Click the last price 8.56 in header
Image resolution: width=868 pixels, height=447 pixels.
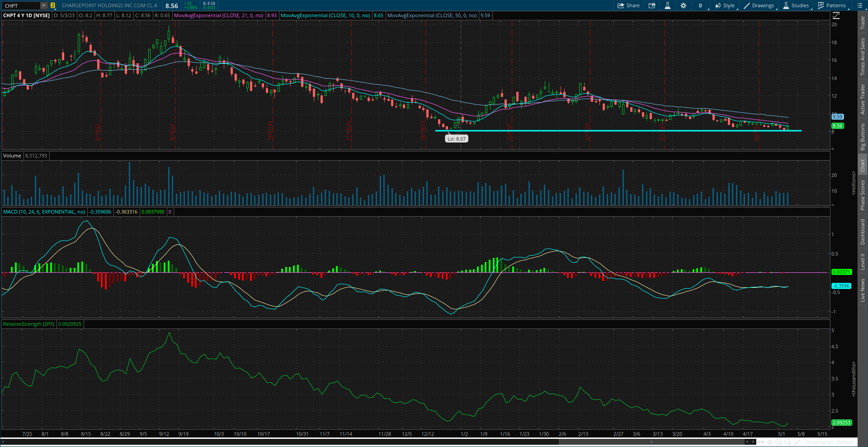tap(172, 6)
